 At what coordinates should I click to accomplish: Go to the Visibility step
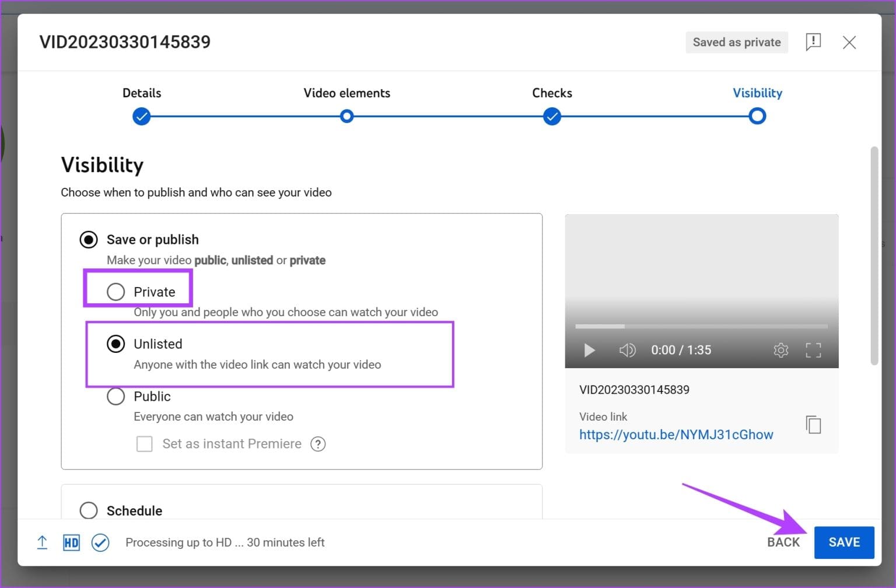pyautogui.click(x=757, y=93)
